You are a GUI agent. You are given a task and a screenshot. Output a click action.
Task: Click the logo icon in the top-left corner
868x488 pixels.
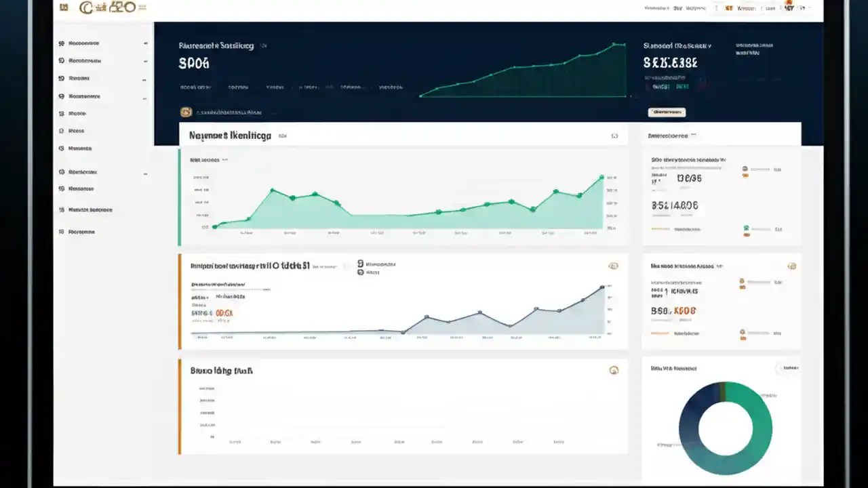64,7
